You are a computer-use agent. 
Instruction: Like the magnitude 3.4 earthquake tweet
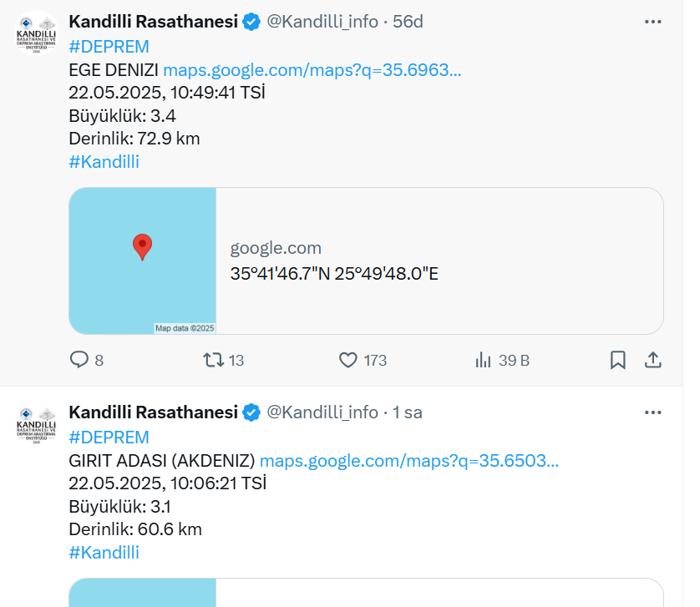point(349,360)
